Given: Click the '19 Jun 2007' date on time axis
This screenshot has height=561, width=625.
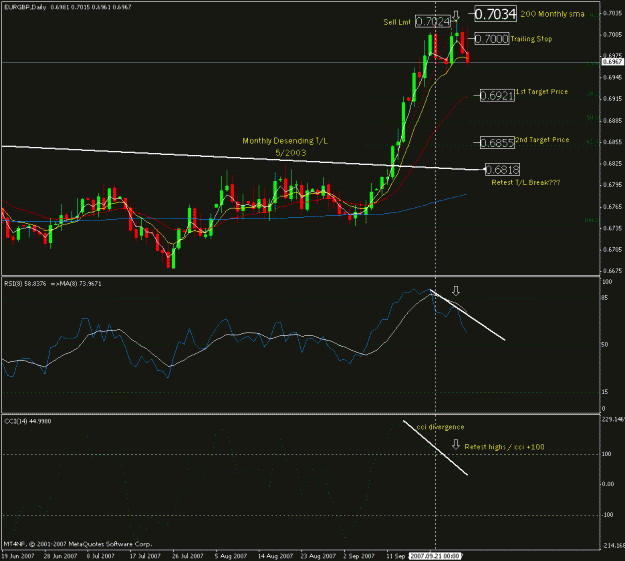Looking at the screenshot, I should tap(18, 556).
